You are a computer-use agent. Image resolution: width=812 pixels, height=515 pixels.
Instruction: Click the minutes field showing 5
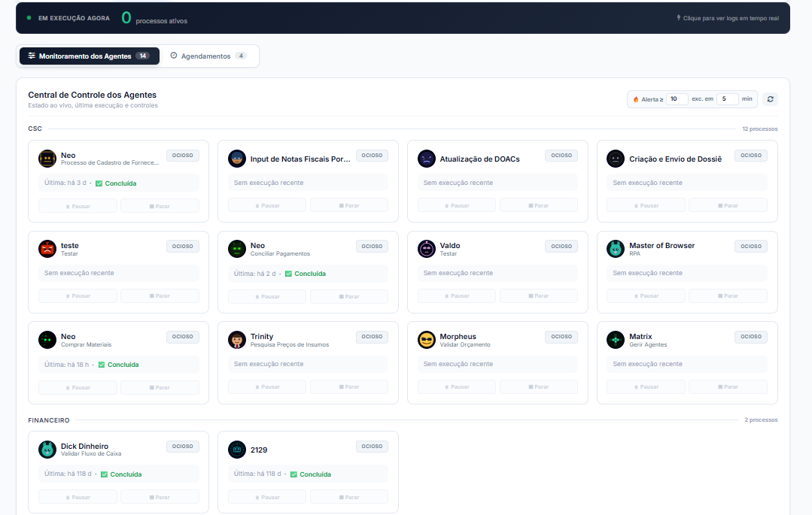(x=727, y=98)
